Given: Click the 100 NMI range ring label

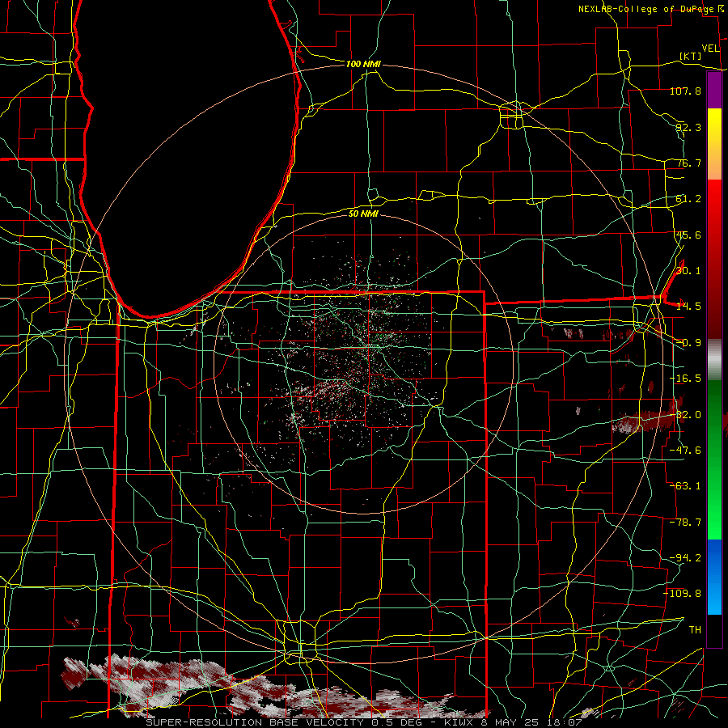Looking at the screenshot, I should click(x=363, y=64).
